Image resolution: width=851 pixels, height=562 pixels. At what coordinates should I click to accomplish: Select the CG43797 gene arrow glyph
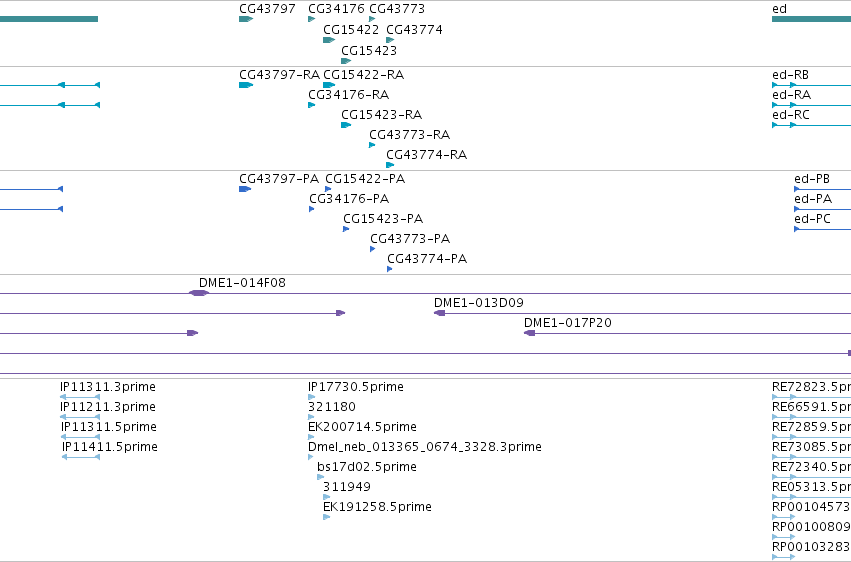point(246,19)
